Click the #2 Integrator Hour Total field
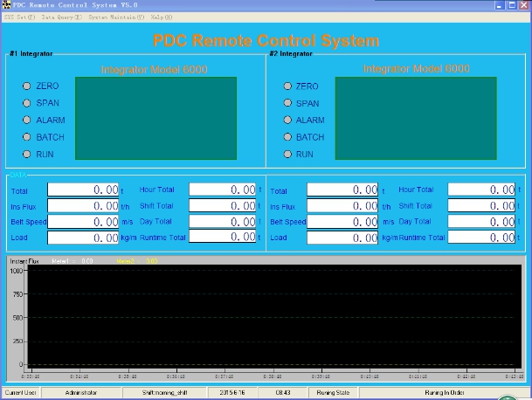This screenshot has height=400, width=532. point(481,190)
